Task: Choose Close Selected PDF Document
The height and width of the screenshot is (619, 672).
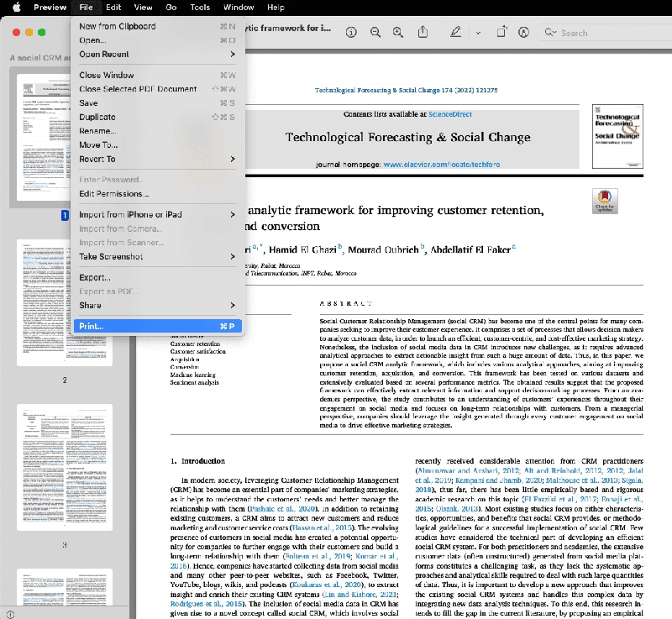Action: click(158, 89)
